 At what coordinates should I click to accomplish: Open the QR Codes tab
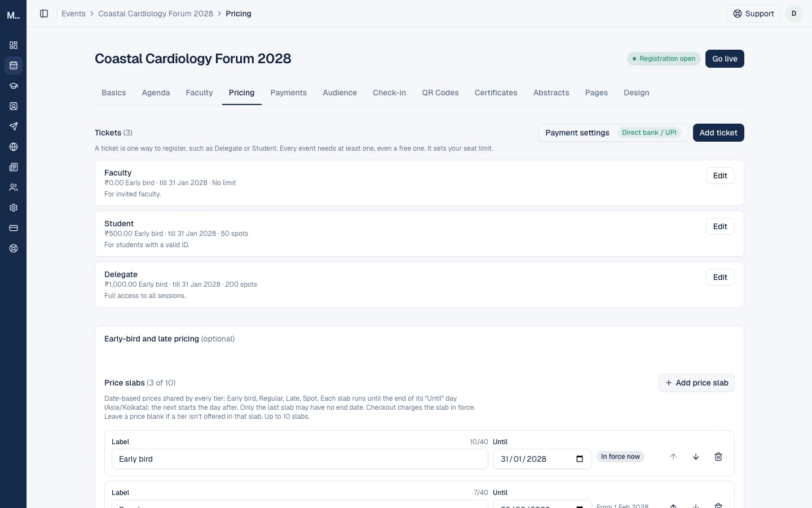440,93
